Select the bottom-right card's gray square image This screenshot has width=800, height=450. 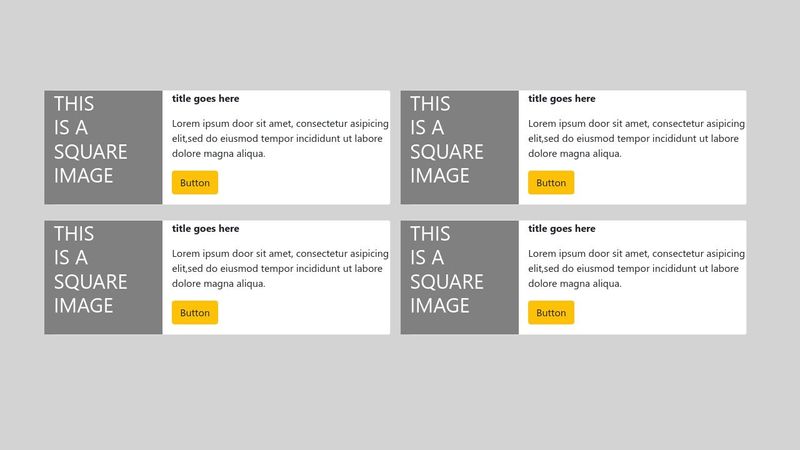coord(459,278)
